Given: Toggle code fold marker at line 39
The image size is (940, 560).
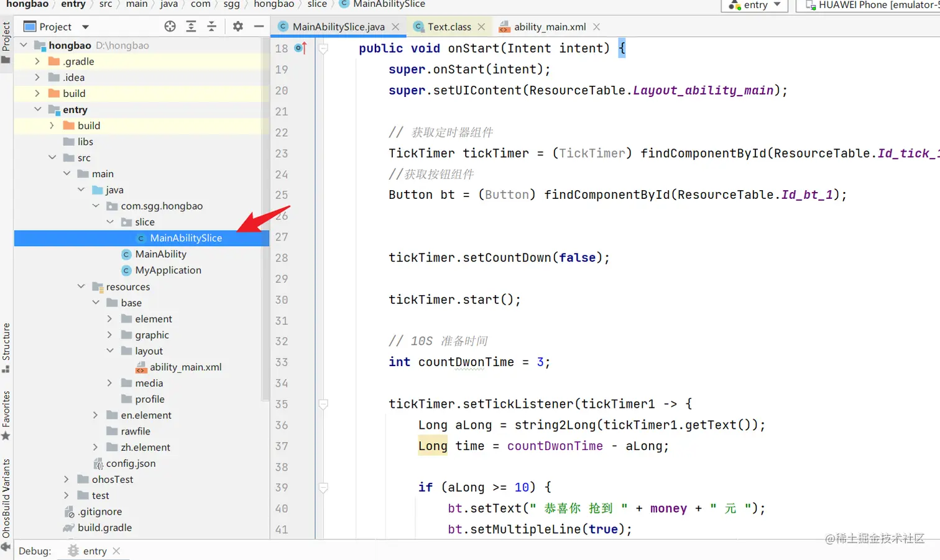Looking at the screenshot, I should point(323,487).
